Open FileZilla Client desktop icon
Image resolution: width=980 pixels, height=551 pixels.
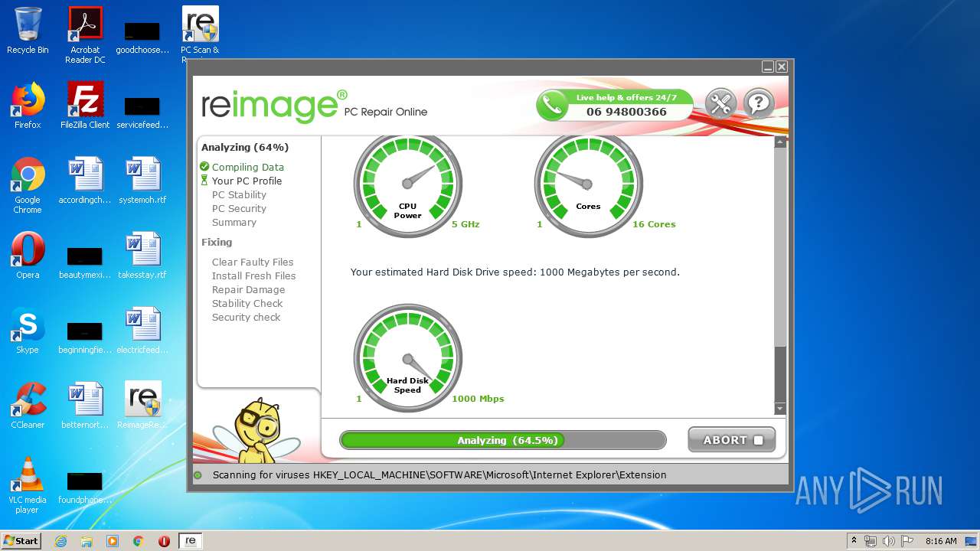coord(85,106)
